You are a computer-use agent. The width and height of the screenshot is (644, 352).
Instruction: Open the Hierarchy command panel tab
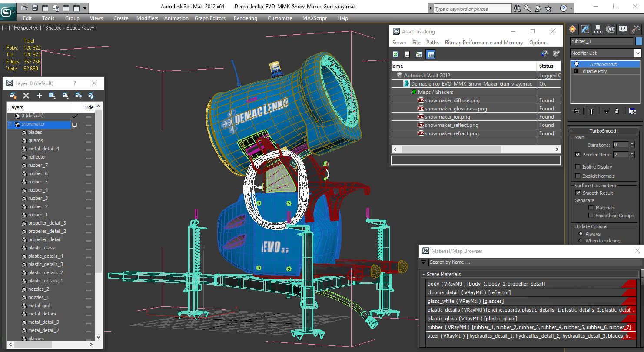pyautogui.click(x=598, y=29)
